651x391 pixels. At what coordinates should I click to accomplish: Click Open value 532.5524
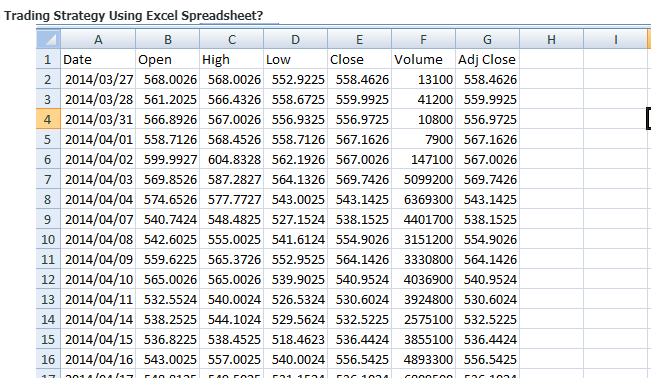[168, 299]
